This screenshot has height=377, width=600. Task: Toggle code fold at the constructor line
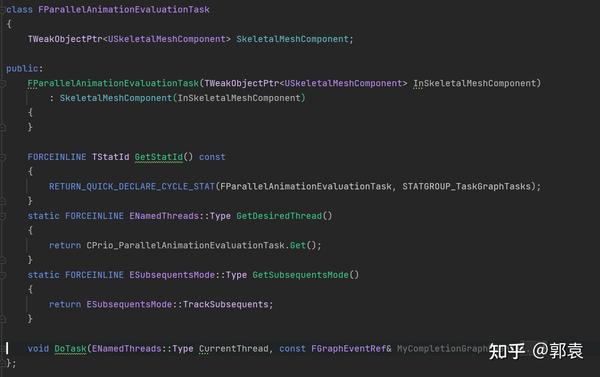(3, 83)
